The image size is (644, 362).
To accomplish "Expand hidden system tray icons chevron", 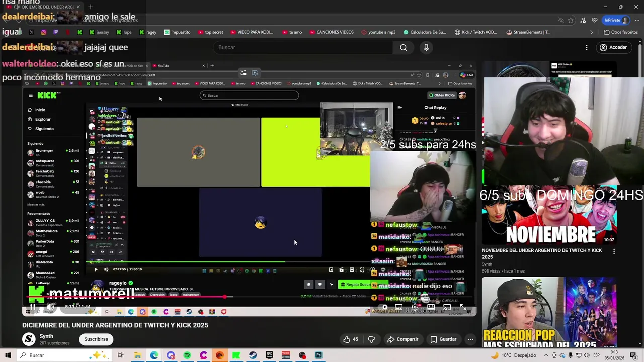I will click(x=547, y=355).
